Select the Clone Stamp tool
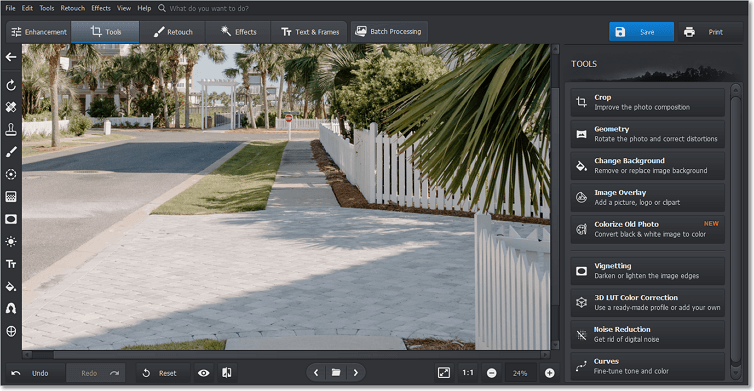 coord(11,129)
